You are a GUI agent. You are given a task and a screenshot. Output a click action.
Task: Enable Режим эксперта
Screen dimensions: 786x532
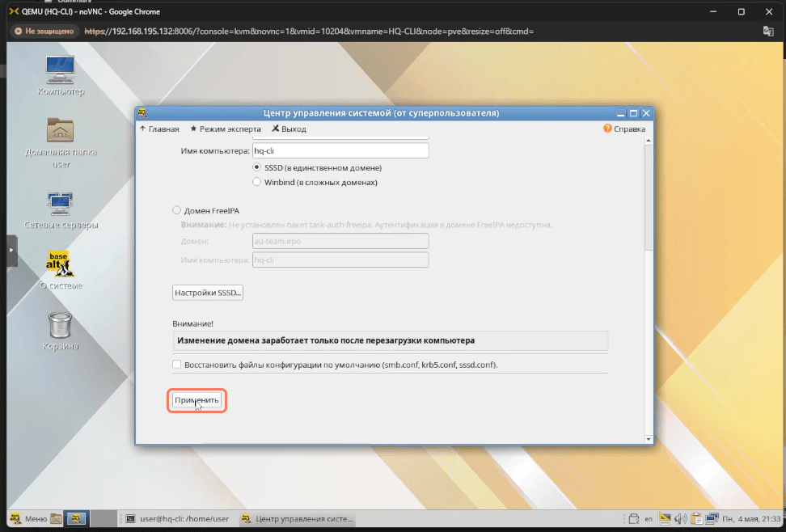(226, 129)
